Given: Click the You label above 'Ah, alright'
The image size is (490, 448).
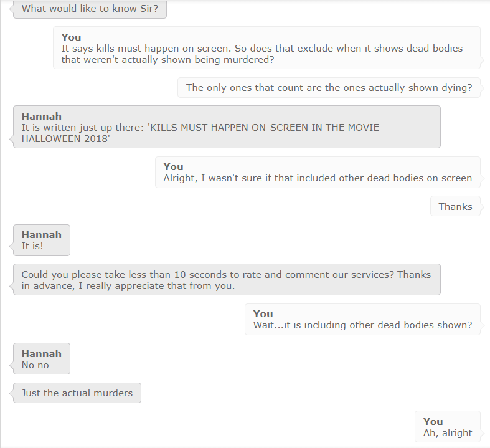Looking at the screenshot, I should point(433,421).
